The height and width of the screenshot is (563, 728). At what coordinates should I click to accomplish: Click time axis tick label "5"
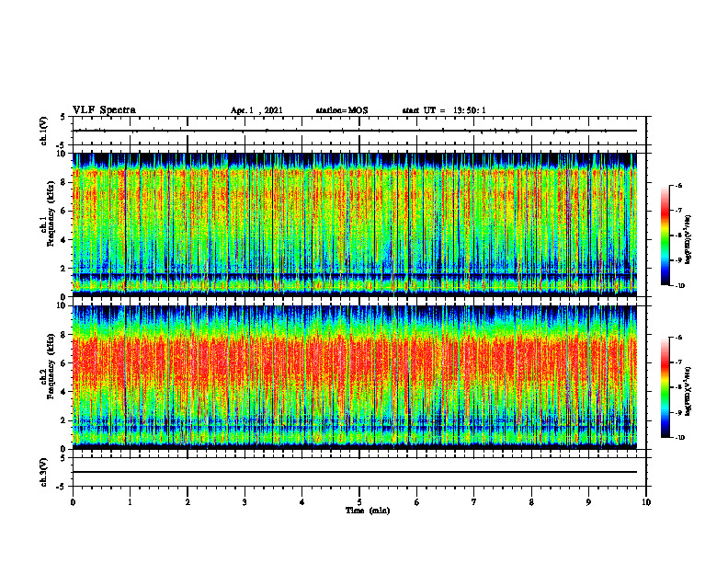click(x=359, y=502)
